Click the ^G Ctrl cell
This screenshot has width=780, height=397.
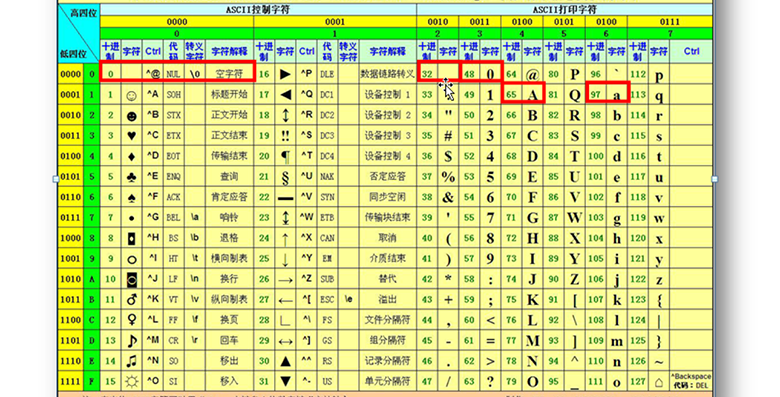click(153, 217)
